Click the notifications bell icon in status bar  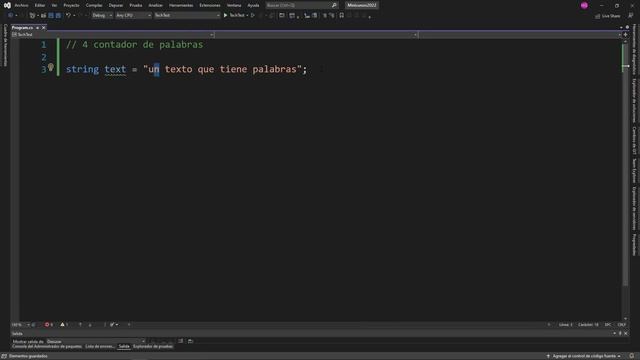(x=631, y=356)
